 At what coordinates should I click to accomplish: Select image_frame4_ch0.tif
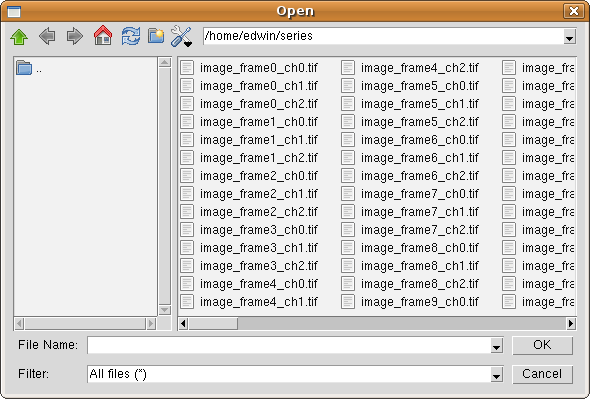pos(259,284)
